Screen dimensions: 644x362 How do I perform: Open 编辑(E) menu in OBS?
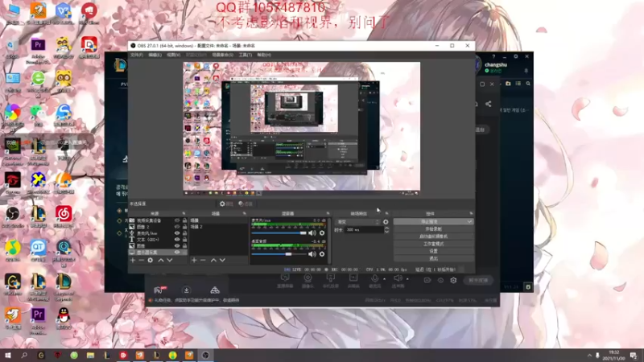(155, 55)
